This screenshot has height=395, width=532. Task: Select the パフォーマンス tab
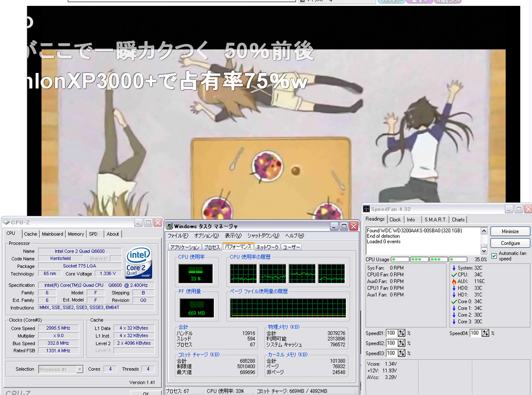(238, 246)
